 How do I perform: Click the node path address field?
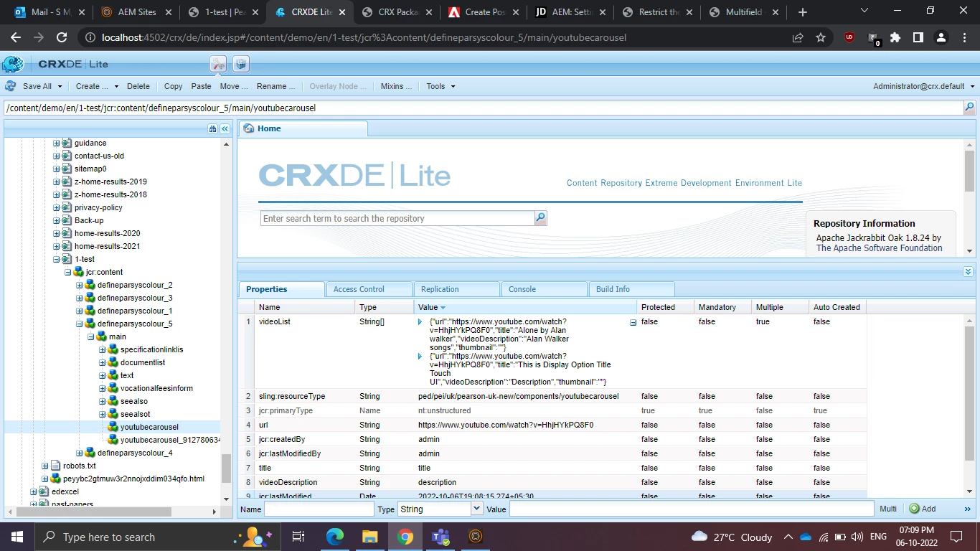click(483, 108)
